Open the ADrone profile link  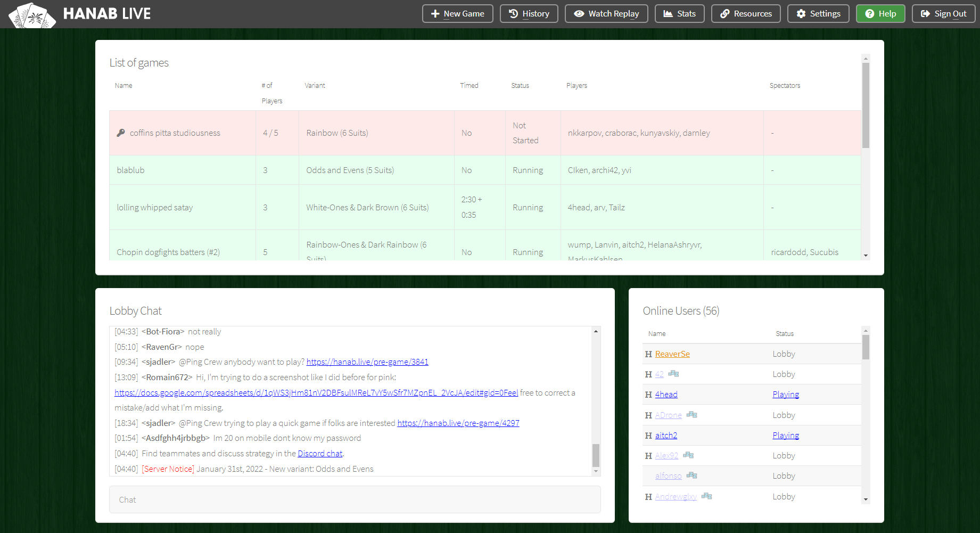tap(669, 415)
